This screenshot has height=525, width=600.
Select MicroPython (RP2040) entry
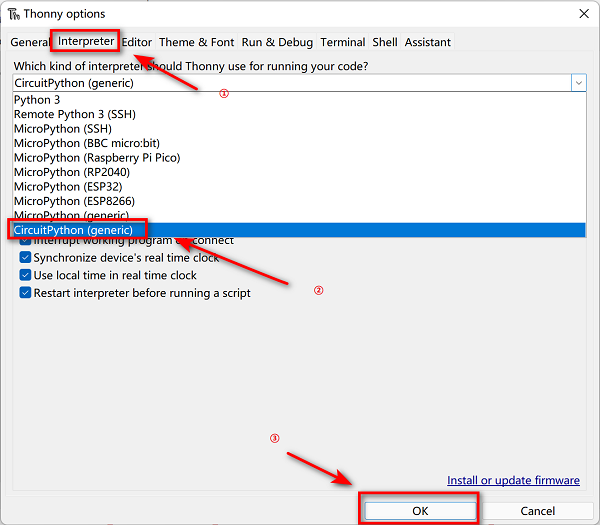click(x=299, y=173)
